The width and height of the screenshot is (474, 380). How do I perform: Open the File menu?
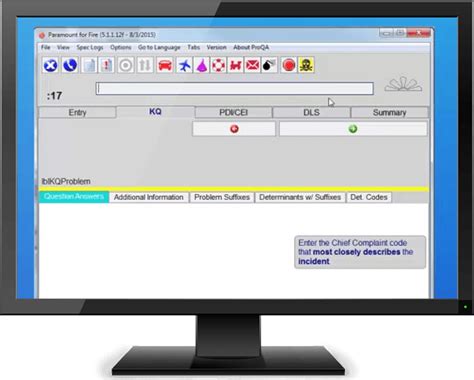coord(46,47)
